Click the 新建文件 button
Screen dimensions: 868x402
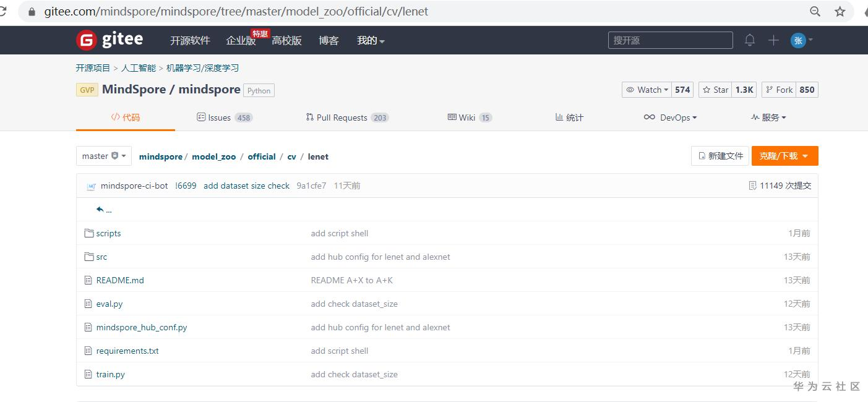coord(720,156)
